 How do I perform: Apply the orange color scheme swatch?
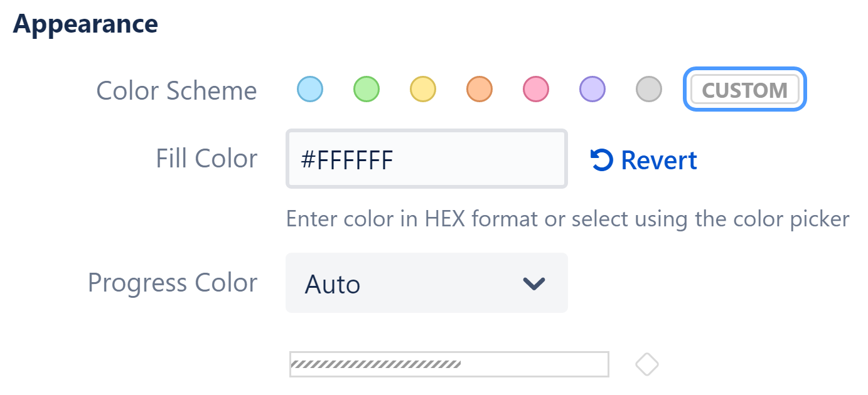tap(479, 89)
